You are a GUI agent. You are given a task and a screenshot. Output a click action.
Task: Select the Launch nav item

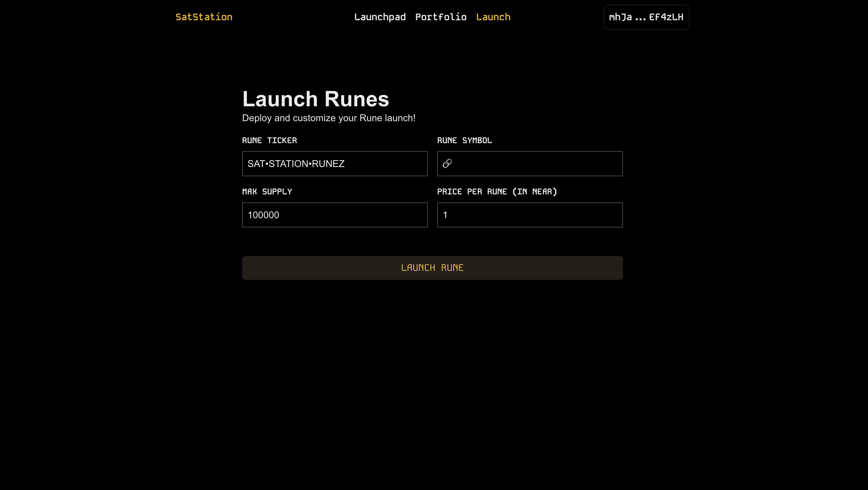[x=493, y=17]
